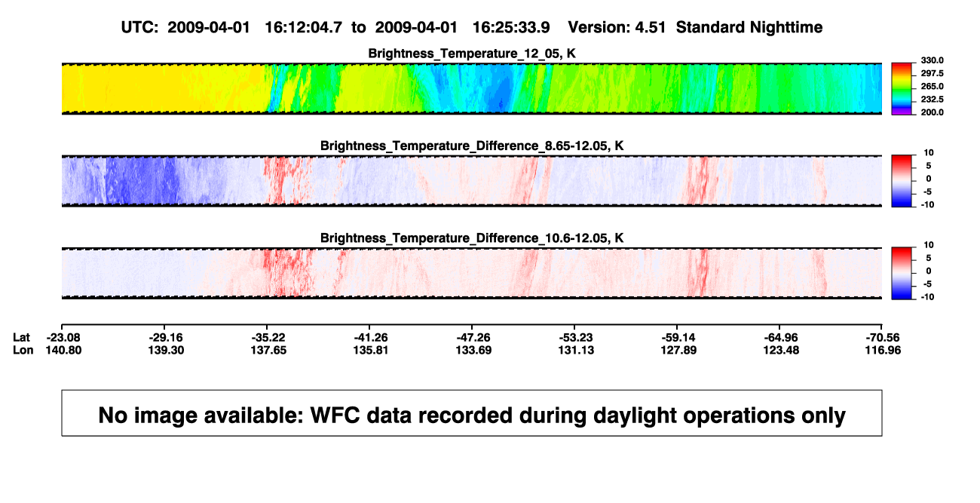Click latitude value -23.08
The width and height of the screenshot is (980, 503).
coord(63,337)
